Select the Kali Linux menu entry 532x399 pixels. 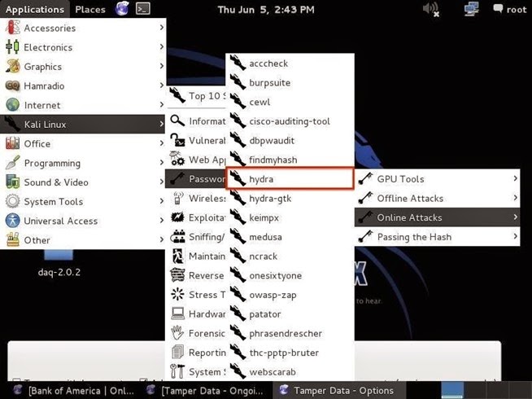[x=82, y=125]
